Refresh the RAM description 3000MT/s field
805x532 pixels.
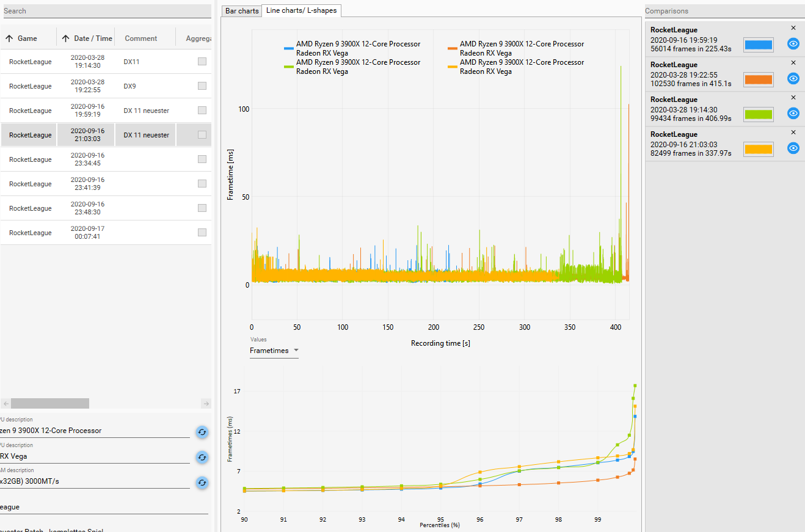[x=202, y=483]
